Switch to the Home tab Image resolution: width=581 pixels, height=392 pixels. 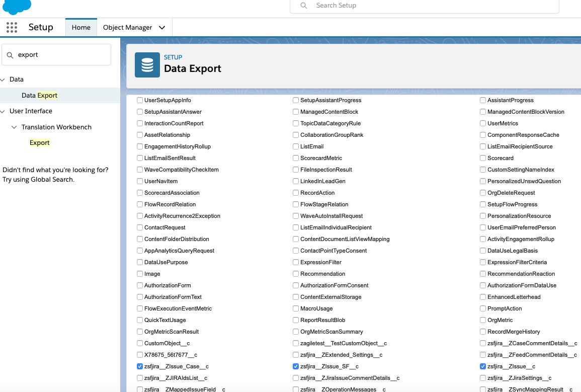(x=81, y=28)
